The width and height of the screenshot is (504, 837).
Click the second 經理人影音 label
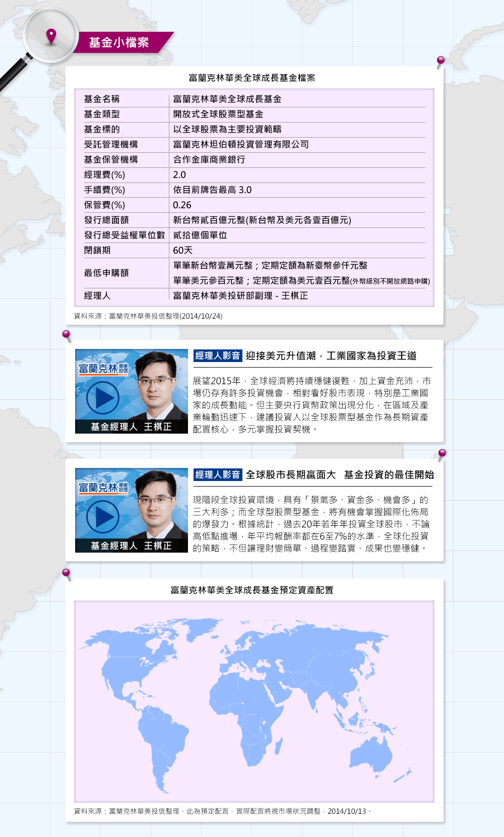(218, 475)
